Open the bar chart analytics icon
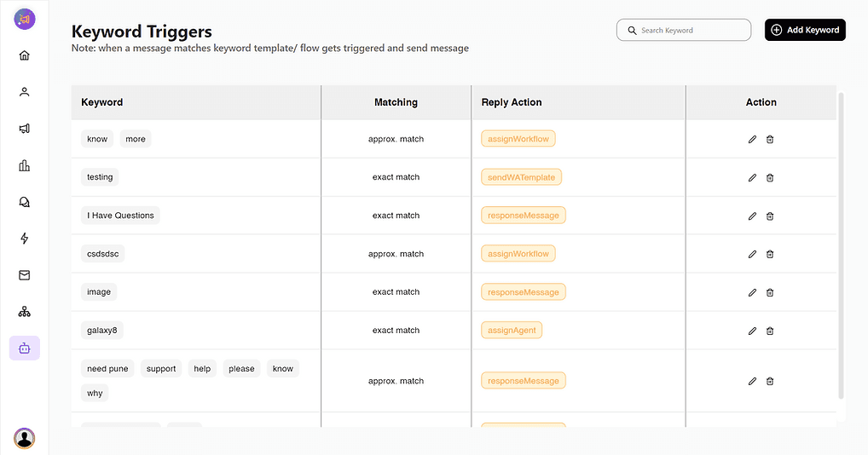 click(25, 165)
